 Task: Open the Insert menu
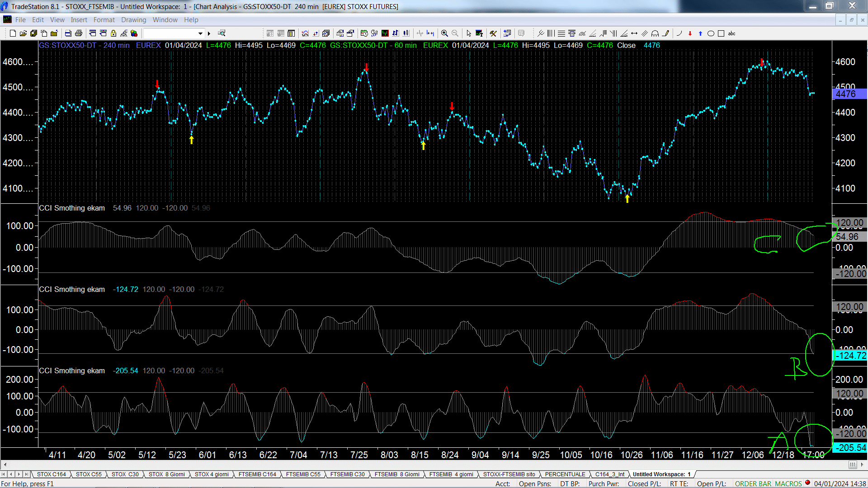[79, 20]
